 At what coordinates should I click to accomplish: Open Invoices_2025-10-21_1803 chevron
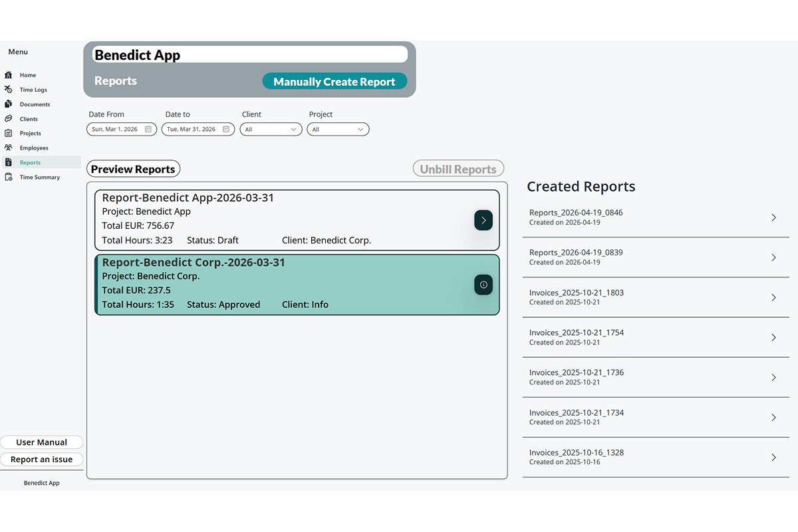(x=773, y=297)
